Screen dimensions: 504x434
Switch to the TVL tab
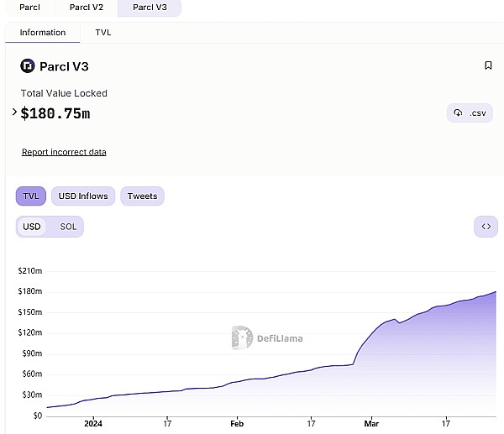pyautogui.click(x=102, y=33)
